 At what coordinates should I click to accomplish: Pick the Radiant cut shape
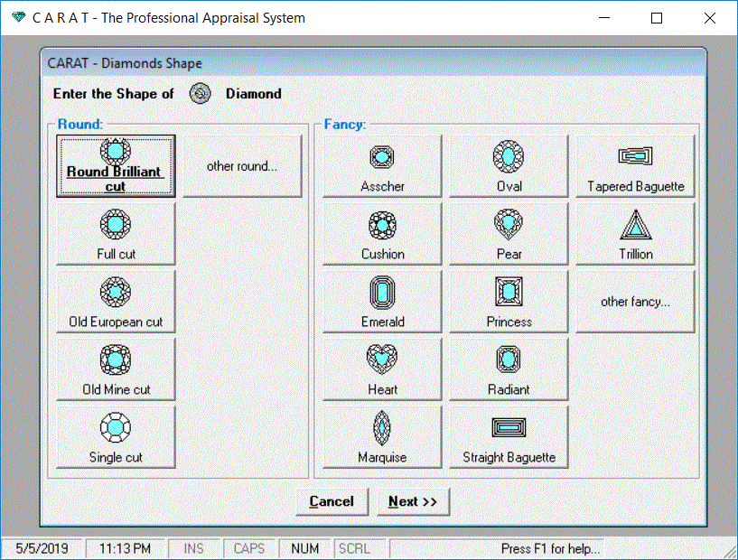tap(509, 369)
